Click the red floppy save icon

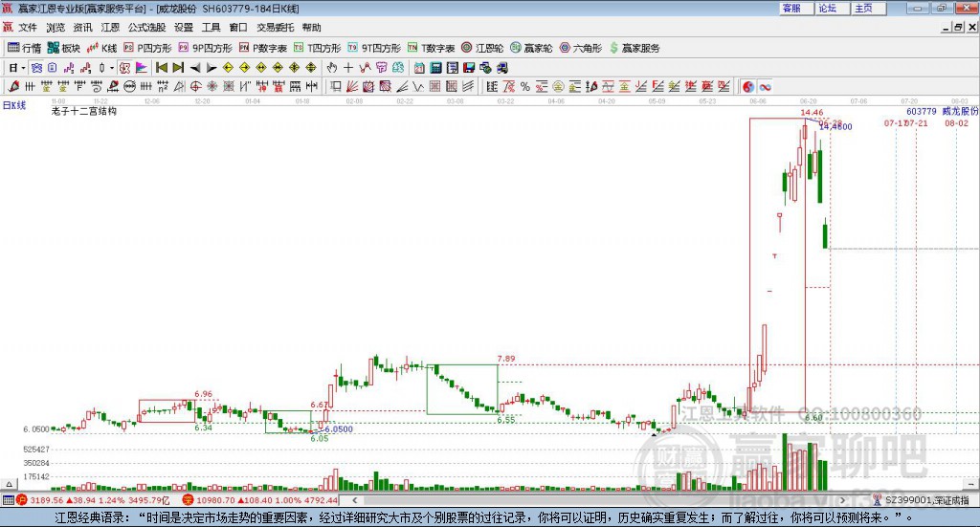tap(469, 68)
